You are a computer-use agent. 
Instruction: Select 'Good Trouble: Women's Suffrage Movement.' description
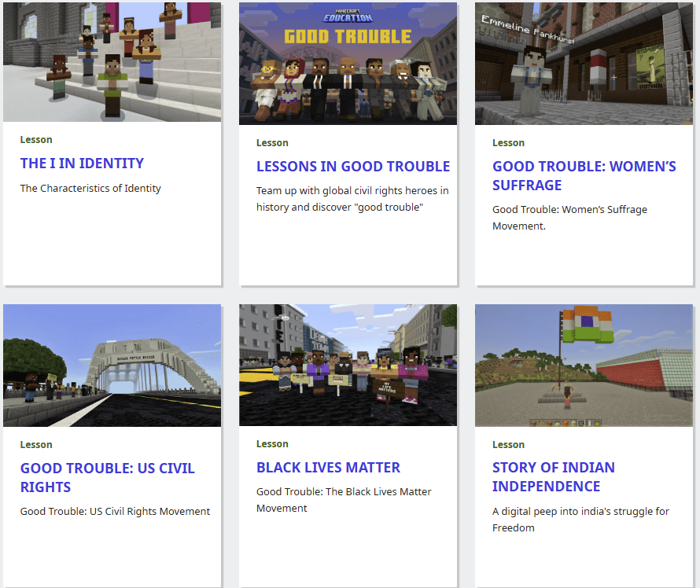coord(569,218)
